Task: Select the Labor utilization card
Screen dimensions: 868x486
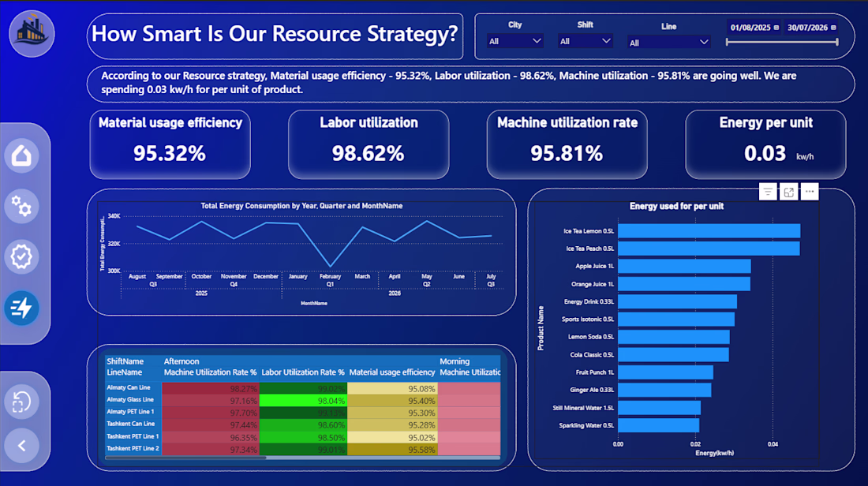Action: [x=369, y=144]
